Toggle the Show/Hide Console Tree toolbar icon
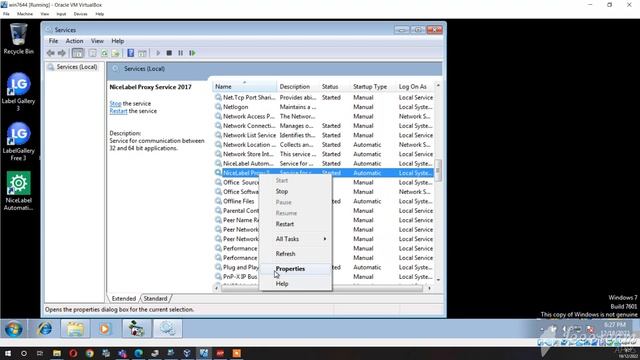Viewport: 640px width, 360px height. [x=77, y=53]
